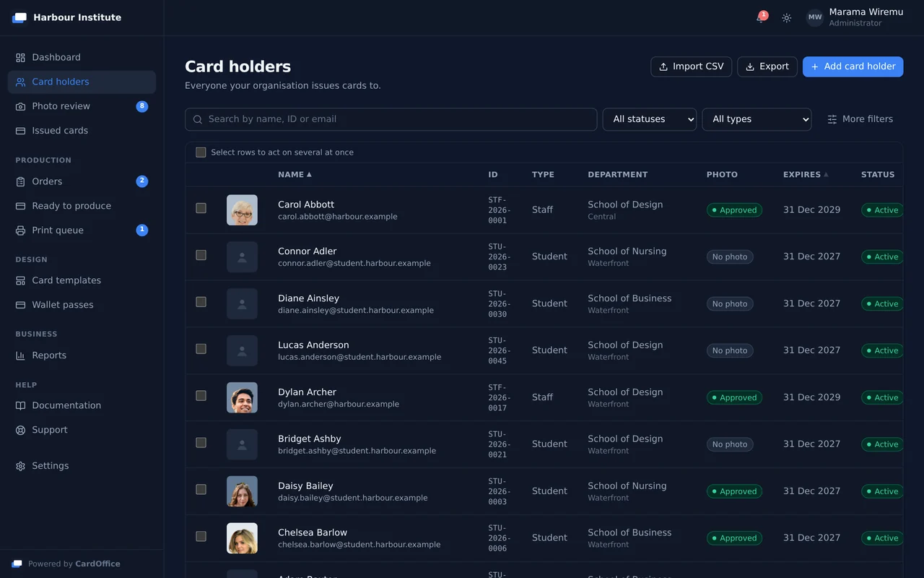924x578 pixels.
Task: Click Add card holder
Action: tap(853, 66)
